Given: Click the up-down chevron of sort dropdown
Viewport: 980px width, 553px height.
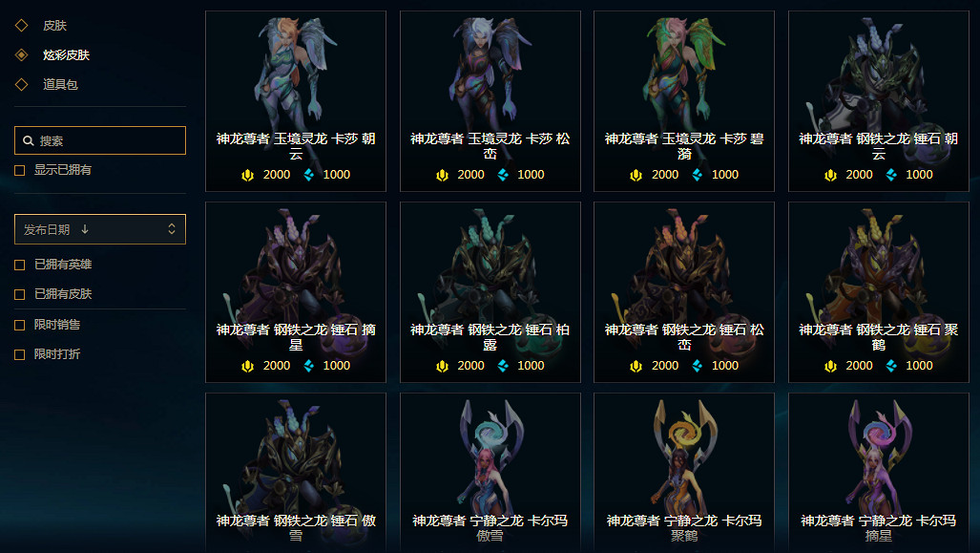Looking at the screenshot, I should coord(172,229).
